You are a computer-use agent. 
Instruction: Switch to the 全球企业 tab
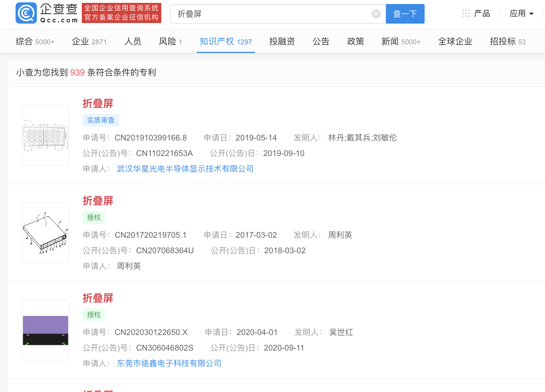pos(455,41)
